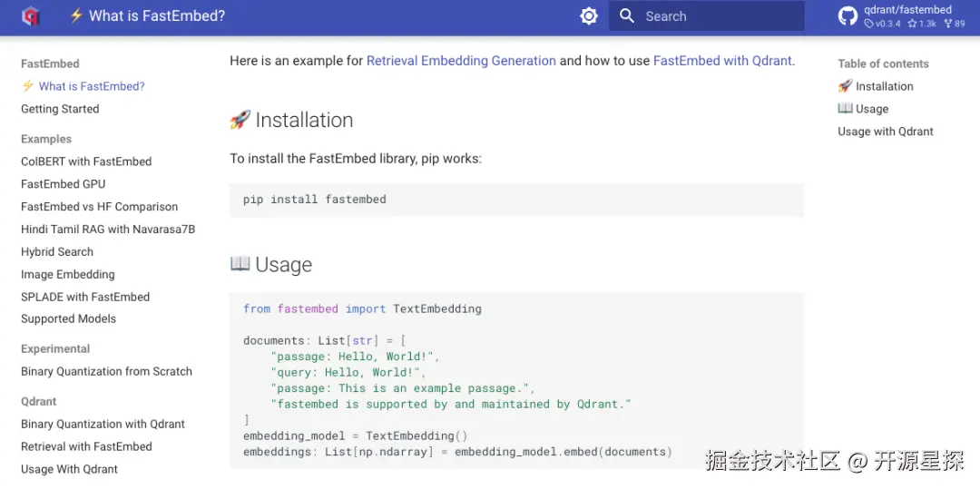This screenshot has height=489, width=980.
Task: Click the 1.3k stars count
Action: (x=922, y=24)
